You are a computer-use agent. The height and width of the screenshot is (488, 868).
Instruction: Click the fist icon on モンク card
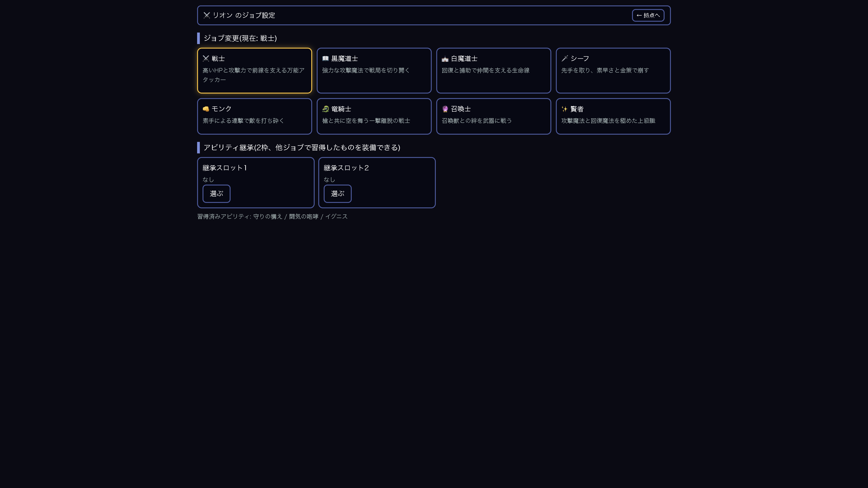pos(206,109)
